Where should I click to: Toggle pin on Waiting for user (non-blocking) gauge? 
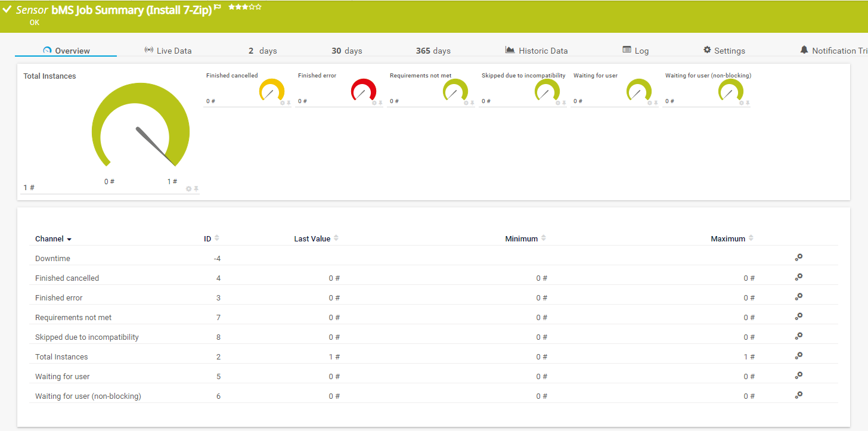click(748, 103)
